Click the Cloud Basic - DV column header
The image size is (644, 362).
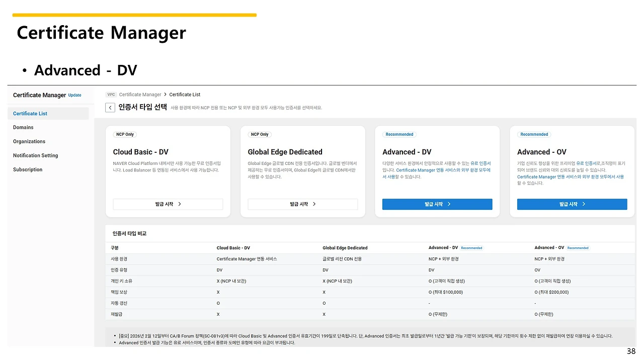(x=233, y=248)
